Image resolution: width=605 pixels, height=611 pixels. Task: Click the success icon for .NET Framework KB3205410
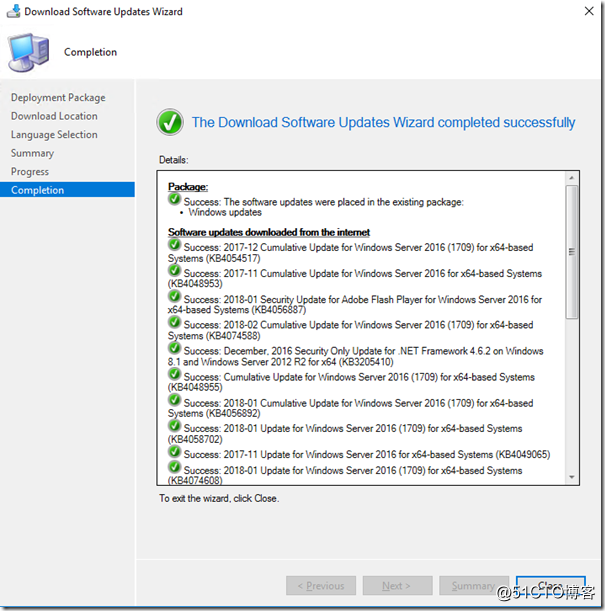point(174,348)
